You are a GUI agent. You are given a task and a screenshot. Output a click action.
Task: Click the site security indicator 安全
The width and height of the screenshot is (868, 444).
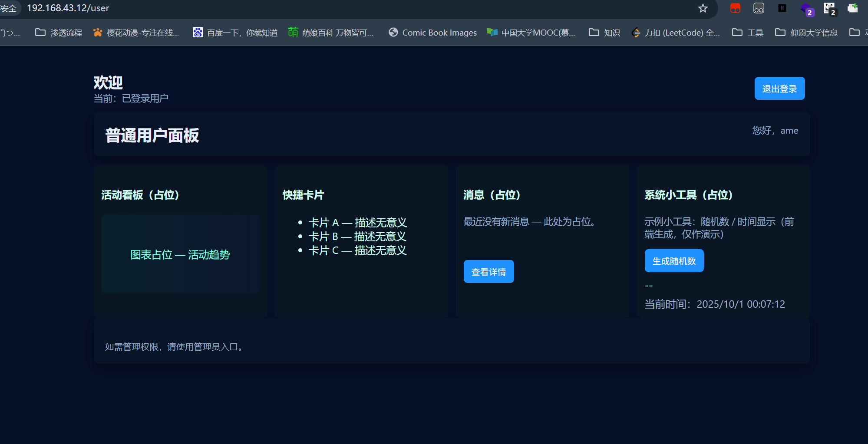tap(9, 8)
